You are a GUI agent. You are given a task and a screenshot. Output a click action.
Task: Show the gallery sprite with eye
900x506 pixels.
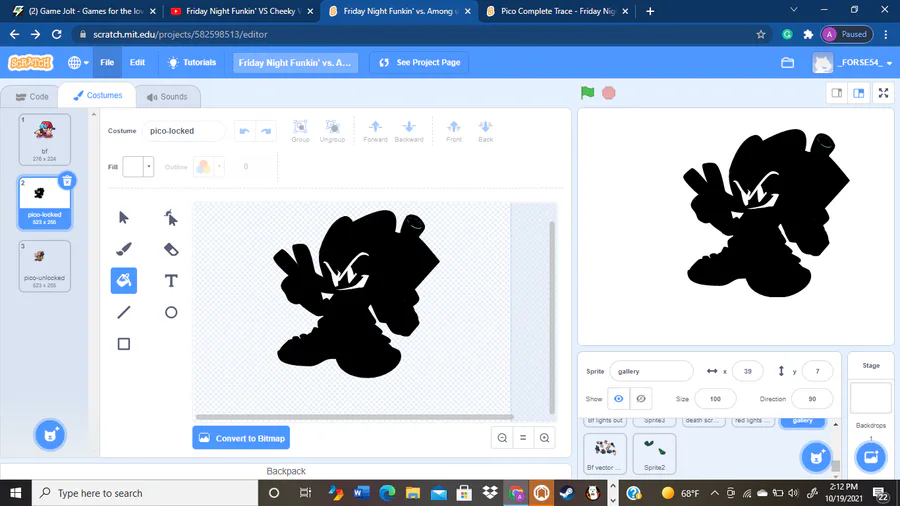(618, 399)
